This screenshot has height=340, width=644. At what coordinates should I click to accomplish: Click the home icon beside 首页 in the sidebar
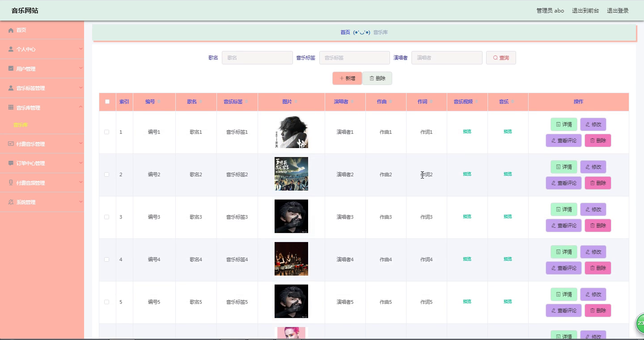pyautogui.click(x=11, y=30)
